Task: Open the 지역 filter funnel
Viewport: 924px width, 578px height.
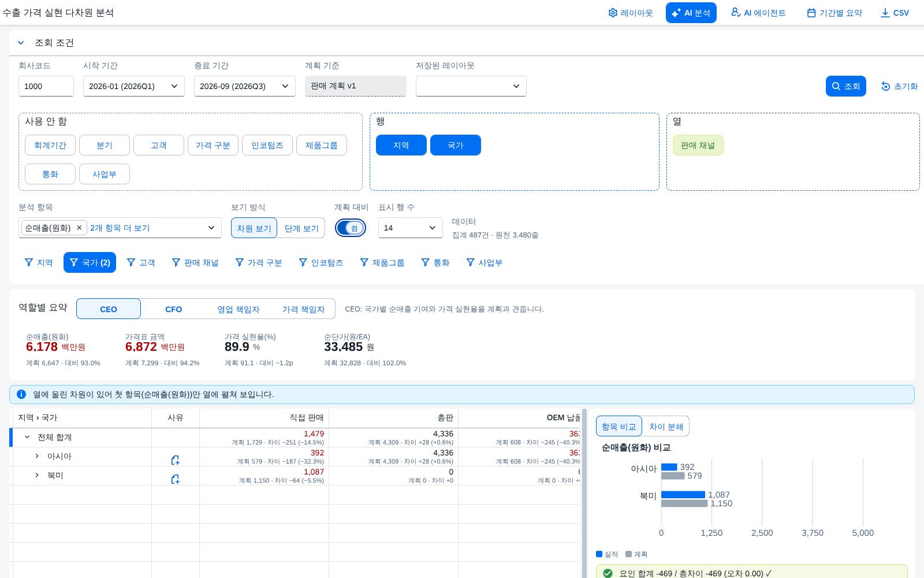Action: [39, 262]
